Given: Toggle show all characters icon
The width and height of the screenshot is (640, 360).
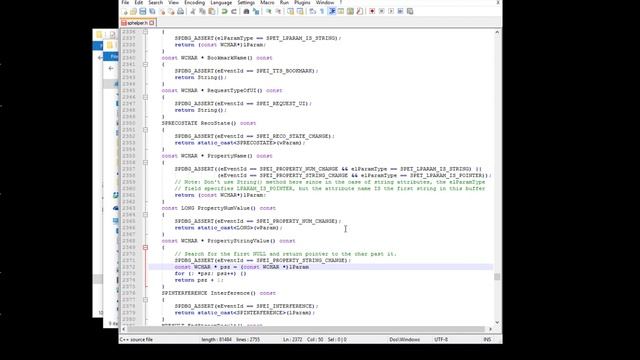Looking at the screenshot, I should [x=322, y=11].
